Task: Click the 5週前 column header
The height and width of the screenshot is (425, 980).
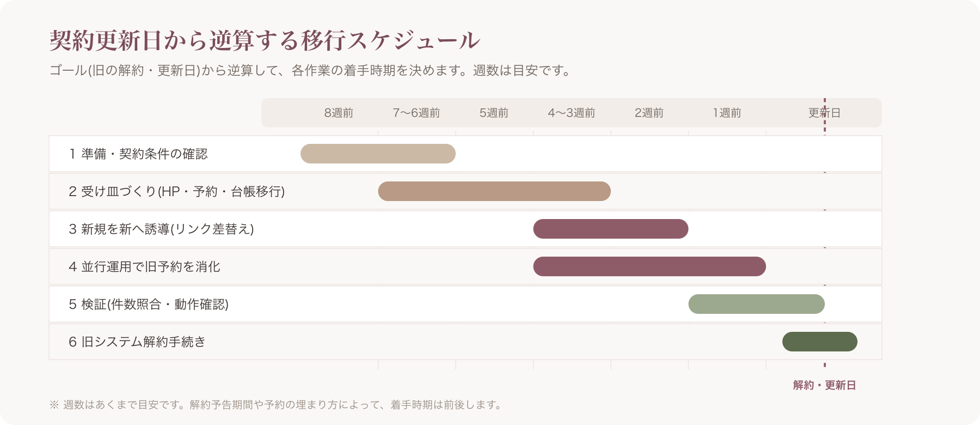Action: click(x=494, y=113)
